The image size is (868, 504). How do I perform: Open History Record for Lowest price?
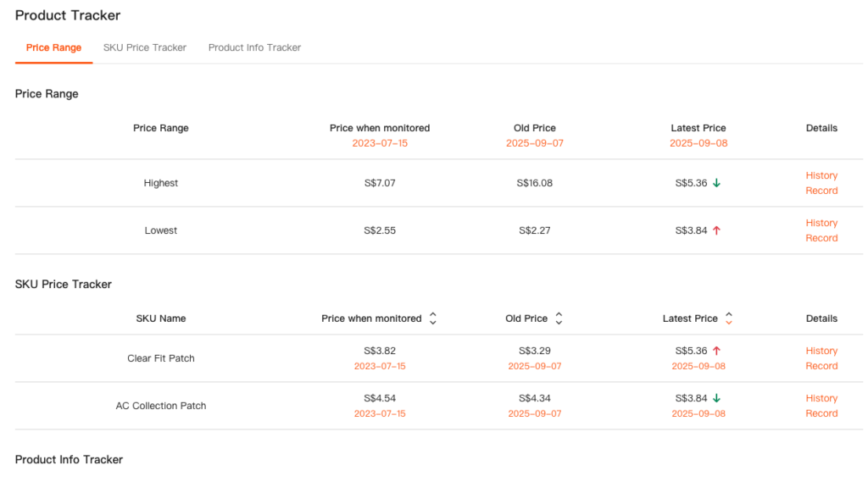tap(821, 230)
